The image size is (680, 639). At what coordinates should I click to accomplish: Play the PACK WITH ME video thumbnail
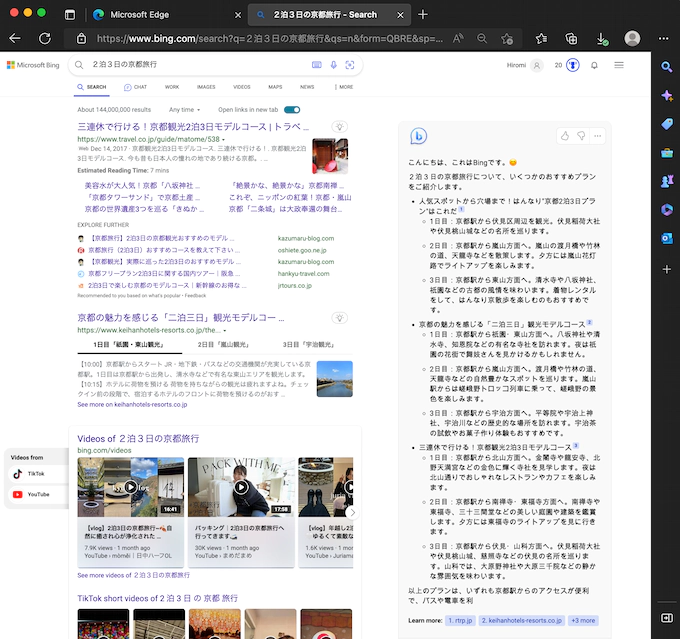pyautogui.click(x=241, y=487)
